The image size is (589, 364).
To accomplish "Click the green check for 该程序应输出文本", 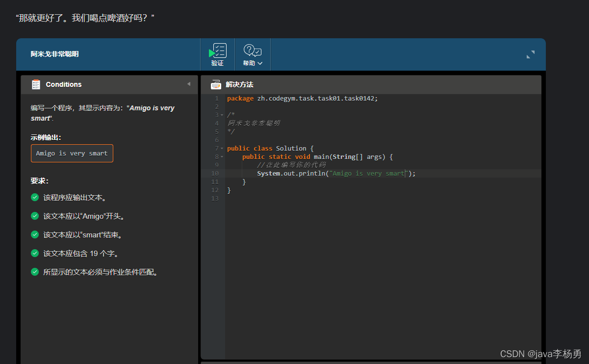I will (x=35, y=197).
